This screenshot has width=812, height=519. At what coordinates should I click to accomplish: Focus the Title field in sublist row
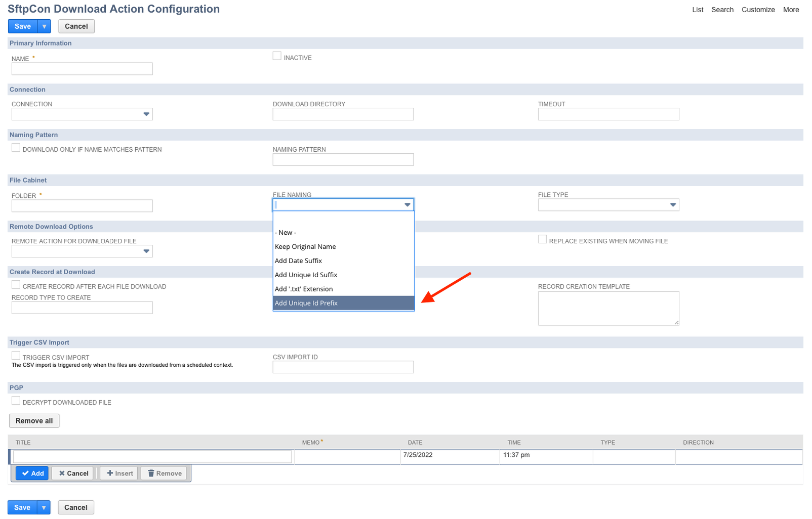[x=152, y=457]
